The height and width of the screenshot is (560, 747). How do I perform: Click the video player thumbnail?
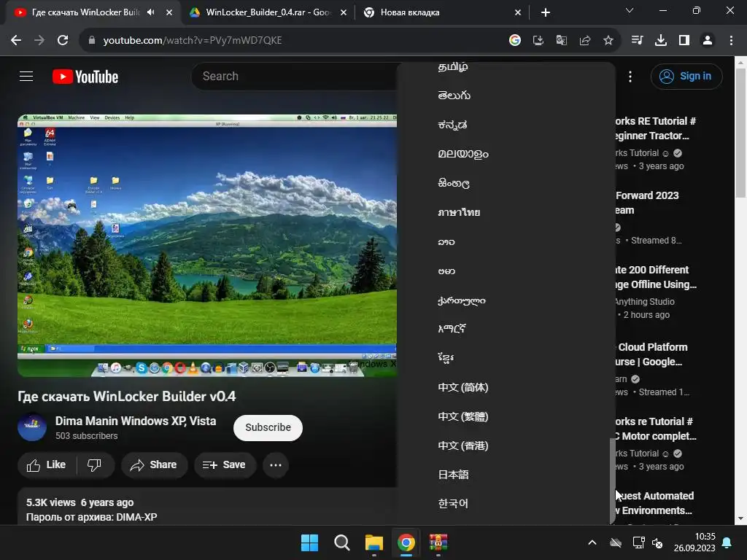tap(207, 245)
